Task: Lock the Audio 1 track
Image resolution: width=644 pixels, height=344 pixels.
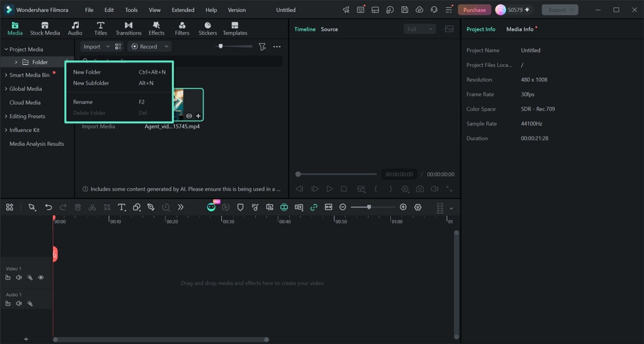Action: [8, 303]
